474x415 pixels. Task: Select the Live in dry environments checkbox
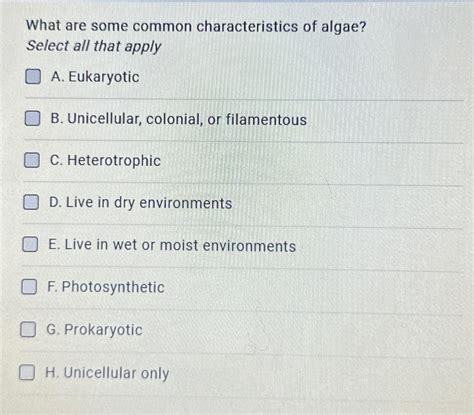pyautogui.click(x=31, y=202)
